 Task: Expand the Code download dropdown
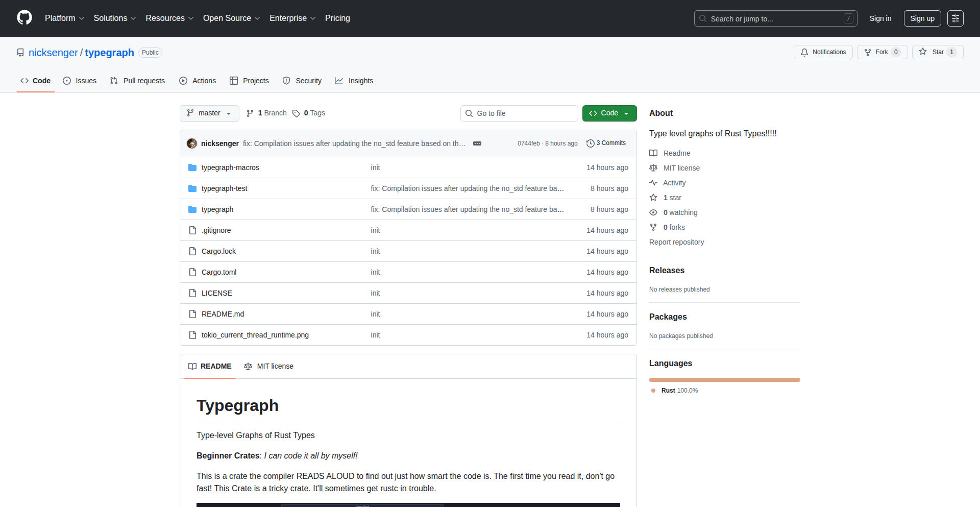pyautogui.click(x=626, y=113)
